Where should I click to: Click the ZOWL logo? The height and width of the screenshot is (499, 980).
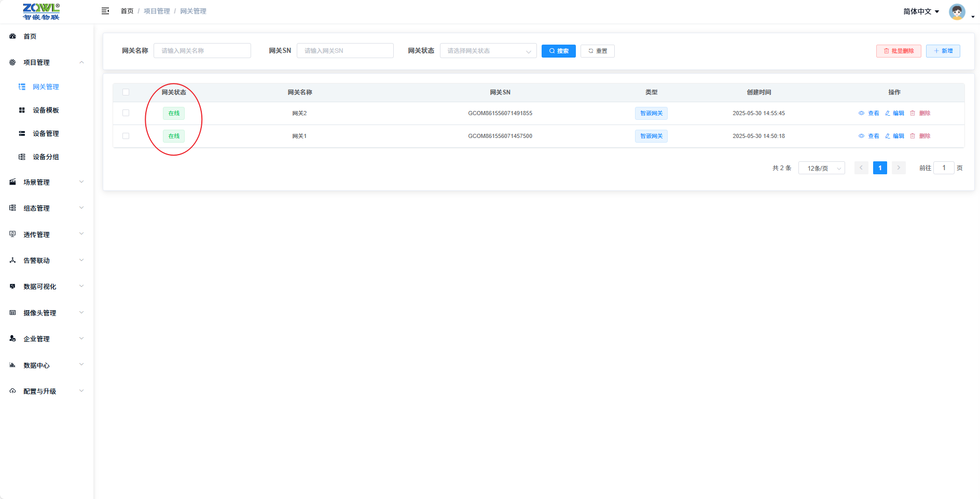[x=41, y=11]
